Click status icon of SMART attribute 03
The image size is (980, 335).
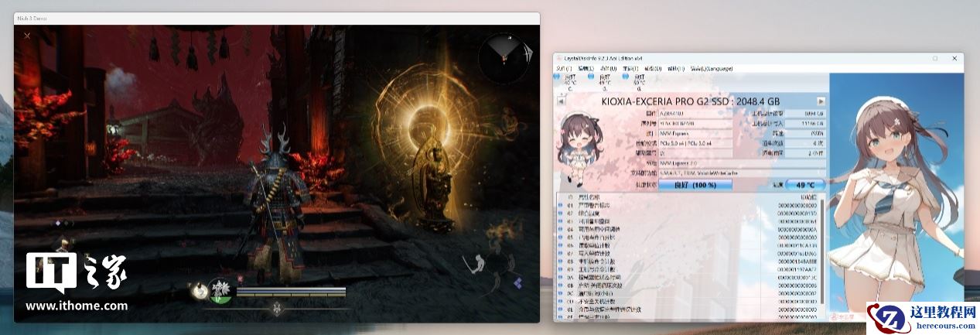click(x=560, y=221)
